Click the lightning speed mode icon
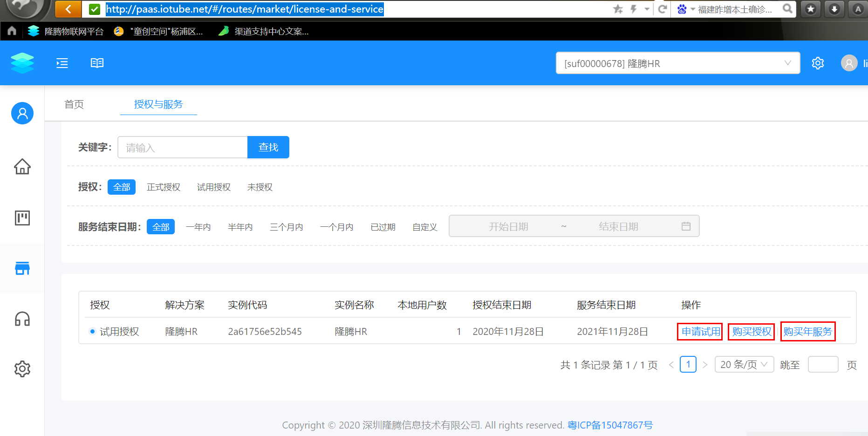 coord(633,9)
